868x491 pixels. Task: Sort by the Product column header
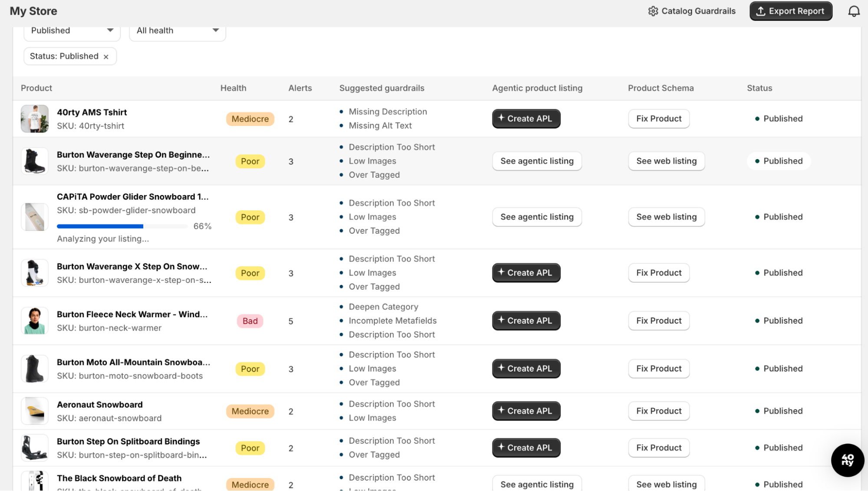(x=36, y=88)
